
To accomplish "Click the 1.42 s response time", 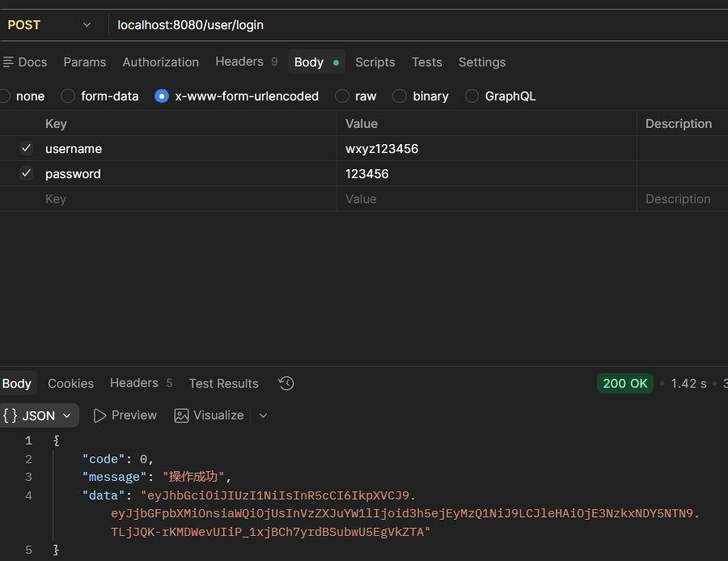I will (688, 384).
